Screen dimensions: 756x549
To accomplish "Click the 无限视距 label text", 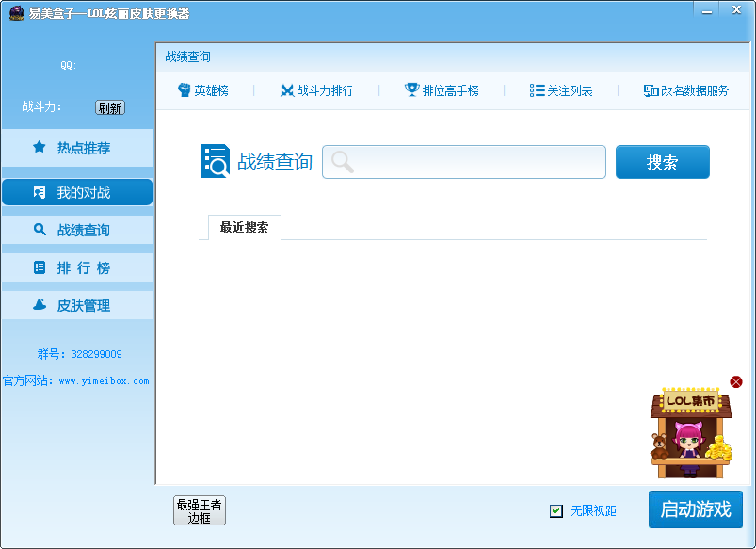I will click(x=593, y=511).
